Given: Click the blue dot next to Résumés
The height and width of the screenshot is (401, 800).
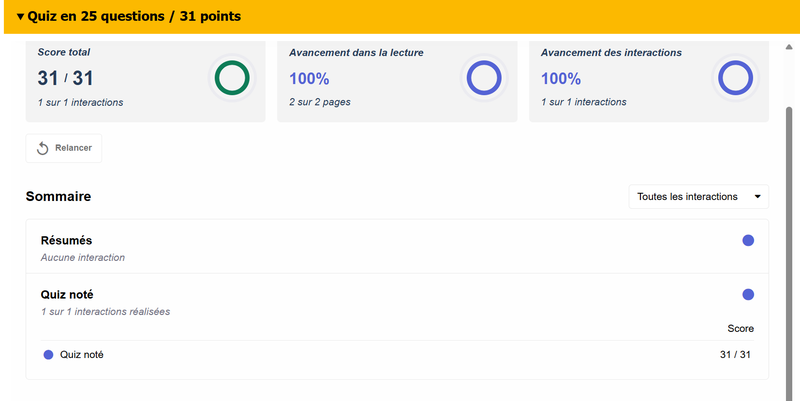Looking at the screenshot, I should (x=748, y=240).
